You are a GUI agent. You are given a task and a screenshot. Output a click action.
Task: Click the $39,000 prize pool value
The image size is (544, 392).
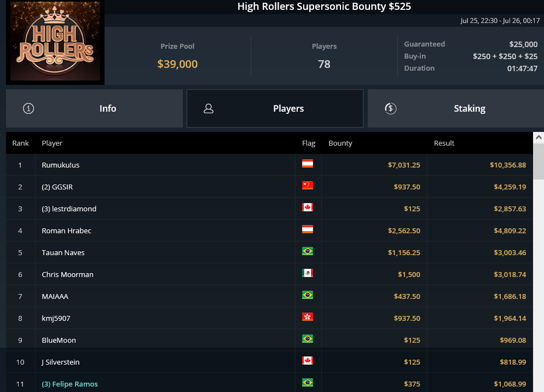coord(177,64)
